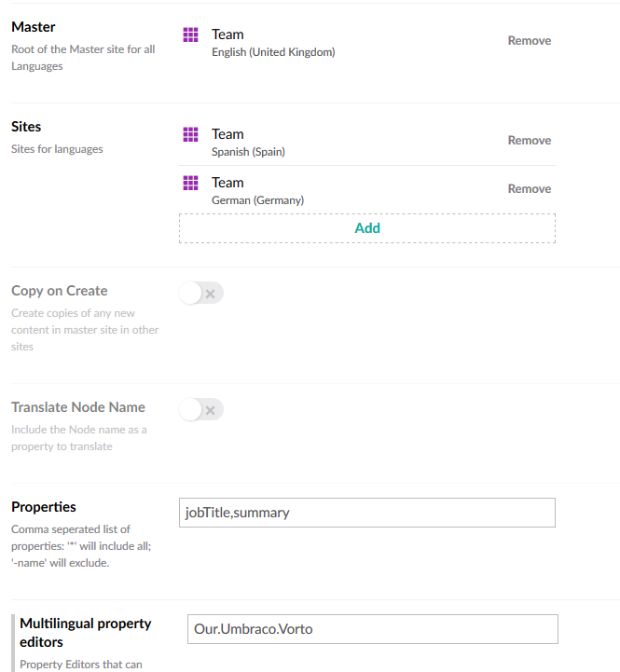Click the grid icon next to Spanish Team
Screen dimensions: 620x672
point(190,134)
